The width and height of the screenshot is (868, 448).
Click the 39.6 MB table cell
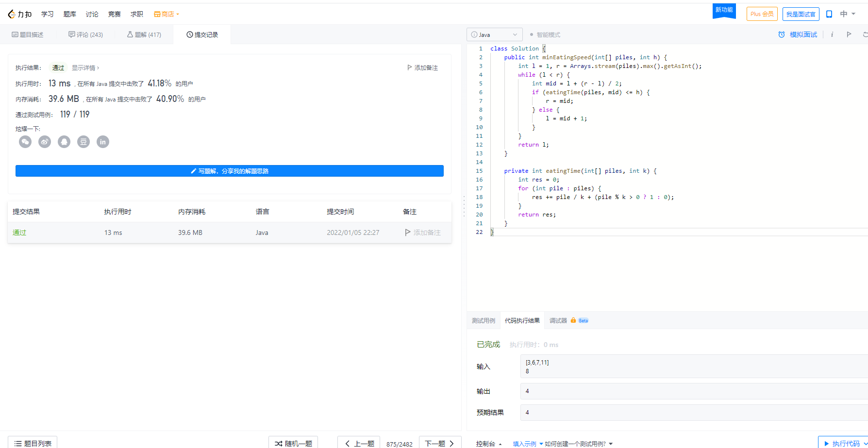(190, 232)
